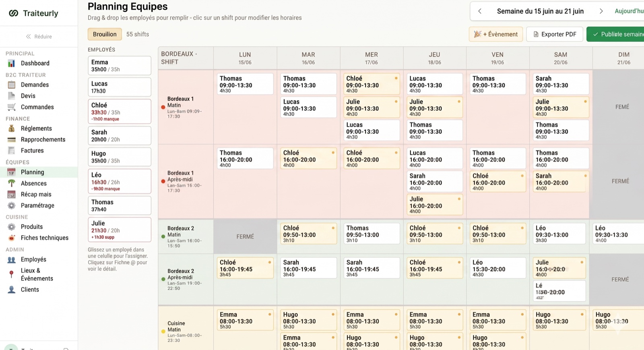Go to previous week arrow
Screen dimensions: 644x350
(x=480, y=11)
